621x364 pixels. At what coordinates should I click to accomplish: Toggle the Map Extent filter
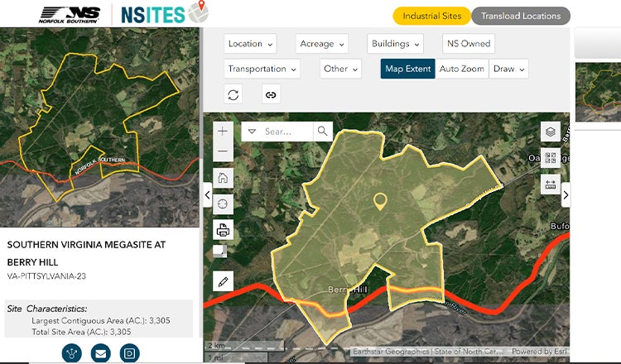click(x=407, y=69)
